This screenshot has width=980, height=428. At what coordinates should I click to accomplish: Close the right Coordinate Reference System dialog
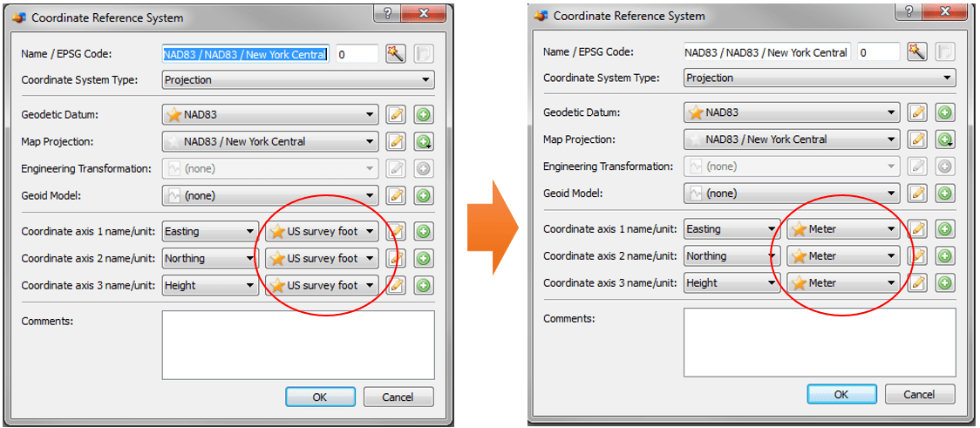pos(946,11)
